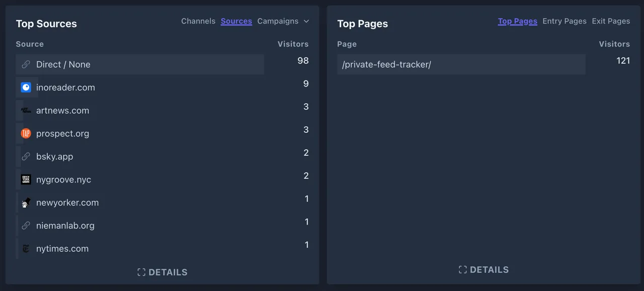Click the nygroove.nyc favicon icon

point(26,179)
